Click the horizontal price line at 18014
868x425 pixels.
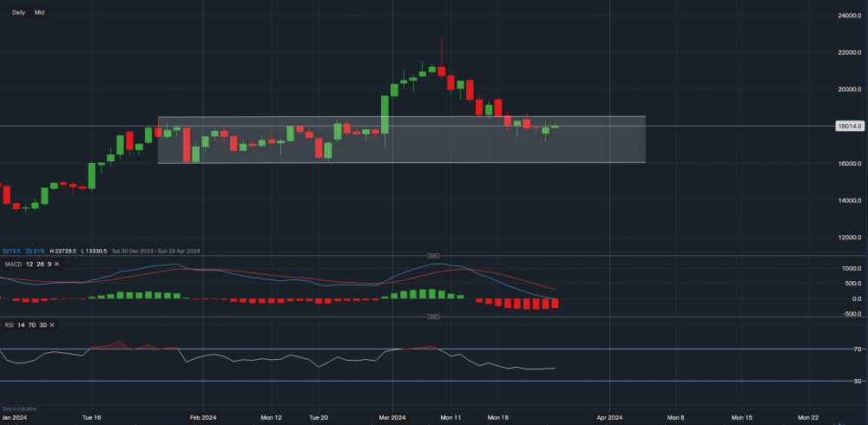pos(738,127)
